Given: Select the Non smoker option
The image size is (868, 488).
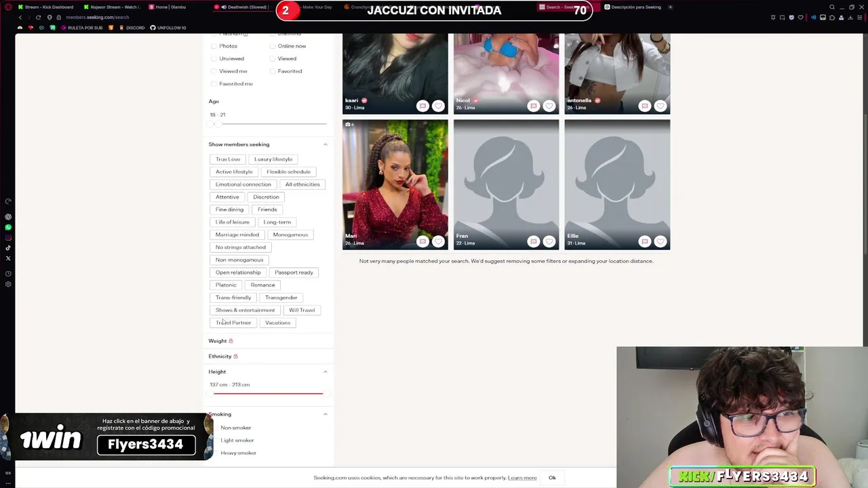Looking at the screenshot, I should pyautogui.click(x=235, y=428).
